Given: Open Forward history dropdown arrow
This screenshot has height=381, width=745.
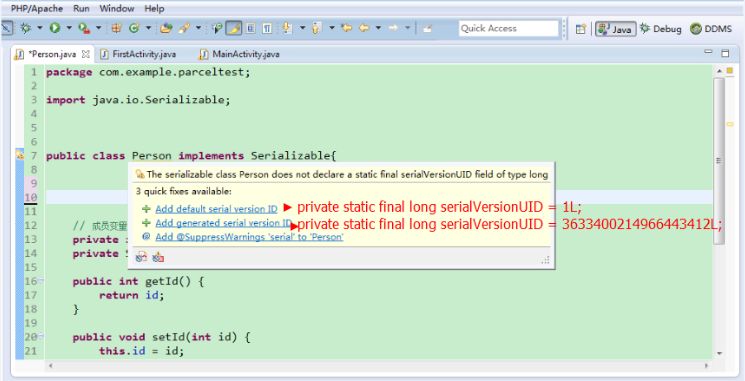Looking at the screenshot, I should pyautogui.click(x=408, y=28).
